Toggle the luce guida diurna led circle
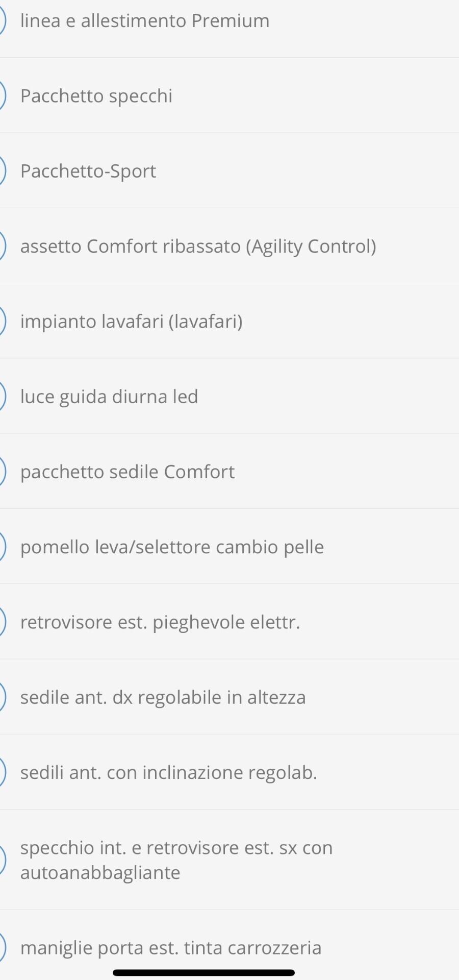This screenshot has height=980, width=459. (x=2, y=397)
